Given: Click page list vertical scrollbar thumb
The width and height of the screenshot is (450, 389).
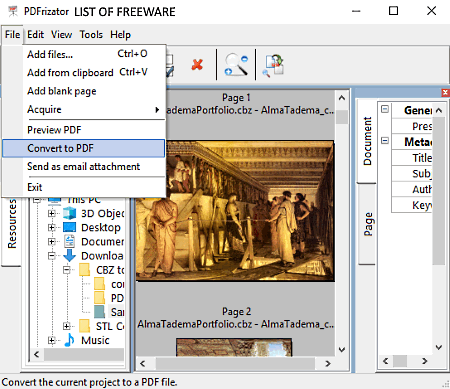Looking at the screenshot, I should coord(342,117).
